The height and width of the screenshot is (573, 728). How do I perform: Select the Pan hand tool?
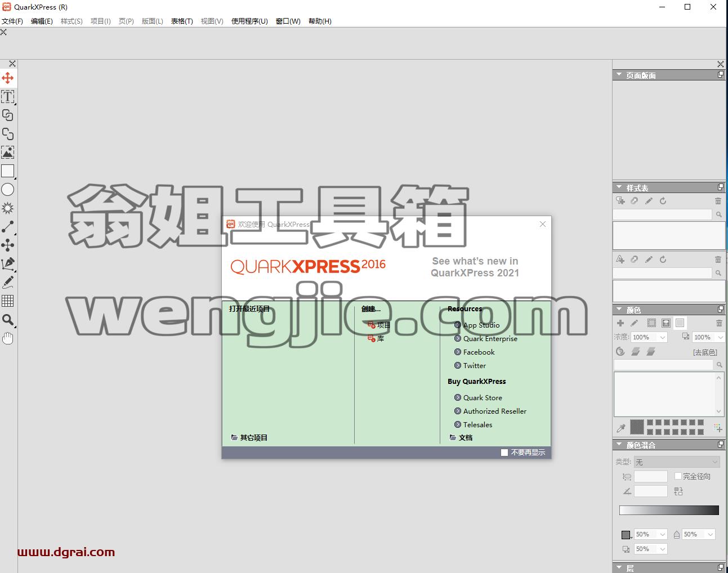(x=8, y=338)
